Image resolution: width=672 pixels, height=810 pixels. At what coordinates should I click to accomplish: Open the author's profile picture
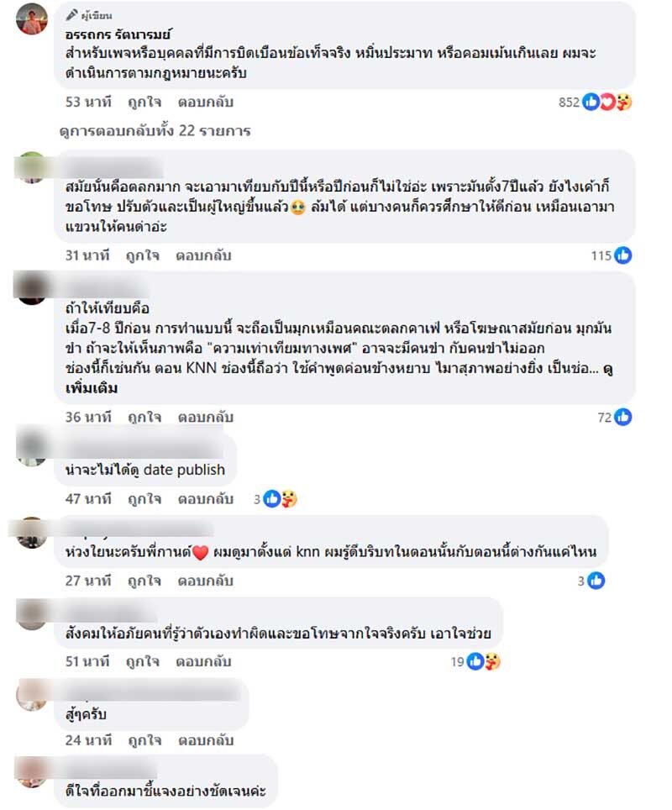(x=32, y=18)
